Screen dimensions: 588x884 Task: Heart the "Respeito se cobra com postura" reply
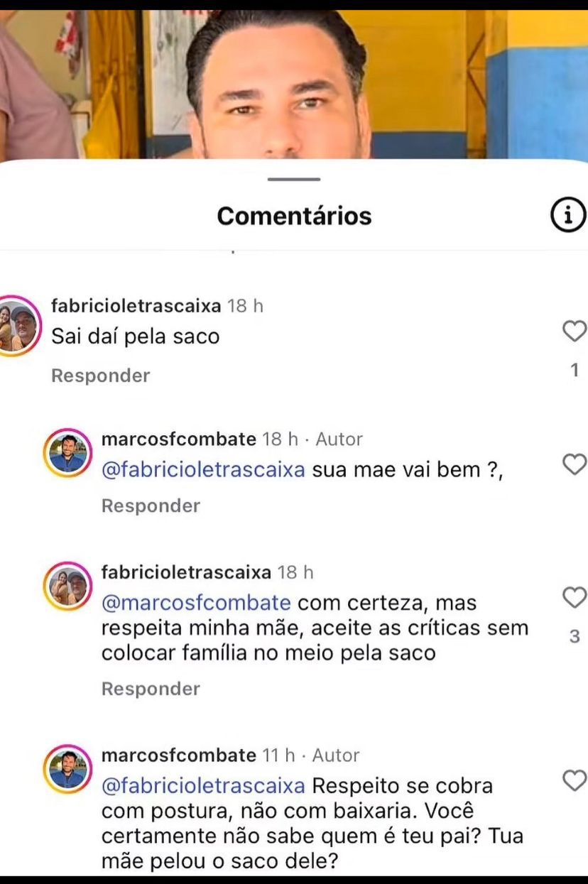tap(574, 780)
